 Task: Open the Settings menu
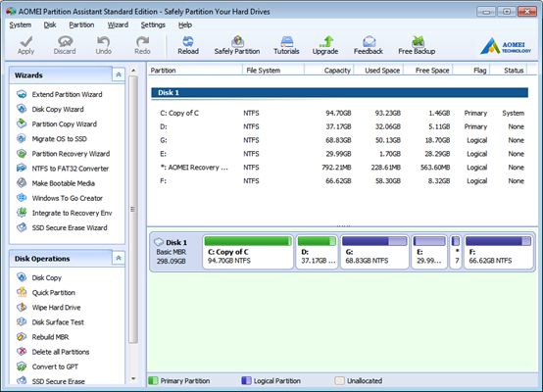coord(153,24)
